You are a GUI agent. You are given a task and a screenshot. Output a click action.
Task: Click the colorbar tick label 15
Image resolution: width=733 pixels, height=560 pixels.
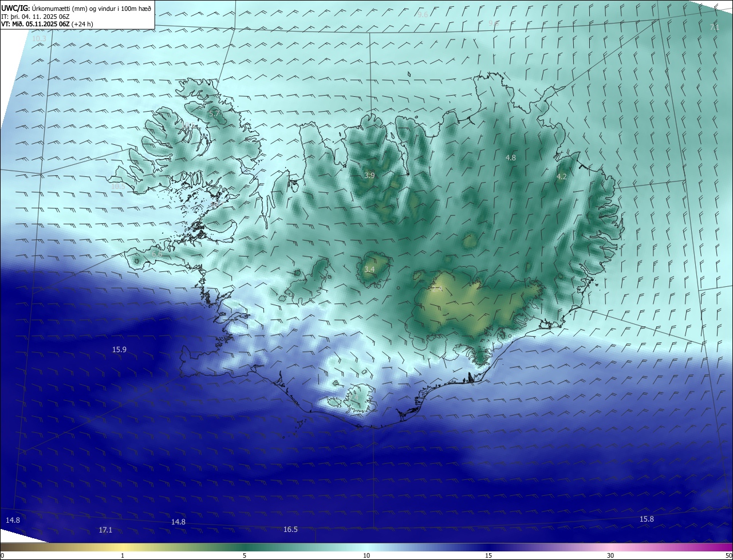[488, 555]
